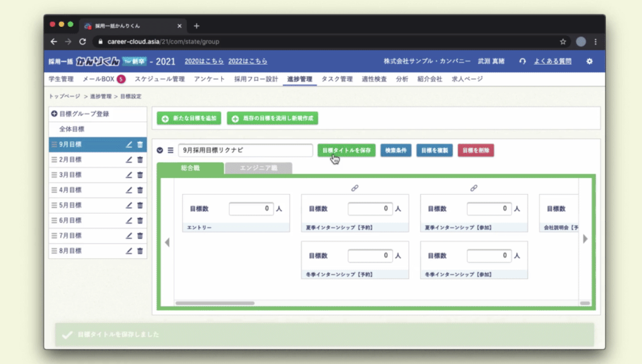Click the horizontal scrollbar under goal cards
Image resolution: width=642 pixels, height=364 pixels.
pos(215,303)
